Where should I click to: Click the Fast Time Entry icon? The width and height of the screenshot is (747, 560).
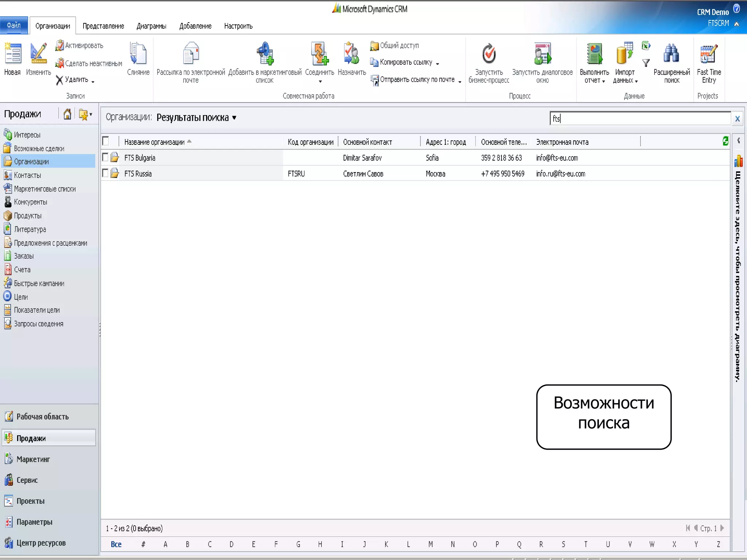coord(708,54)
